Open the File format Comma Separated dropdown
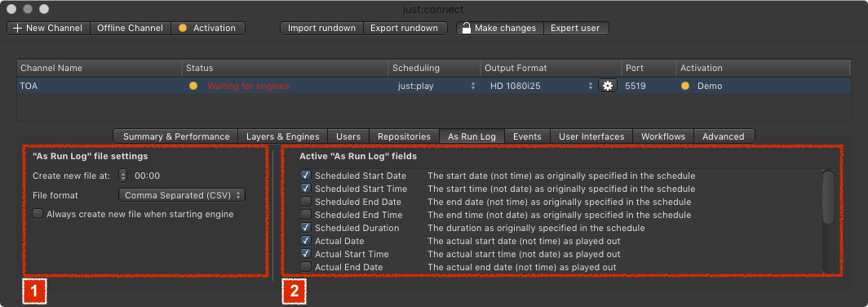This screenshot has width=868, height=307. [182, 195]
